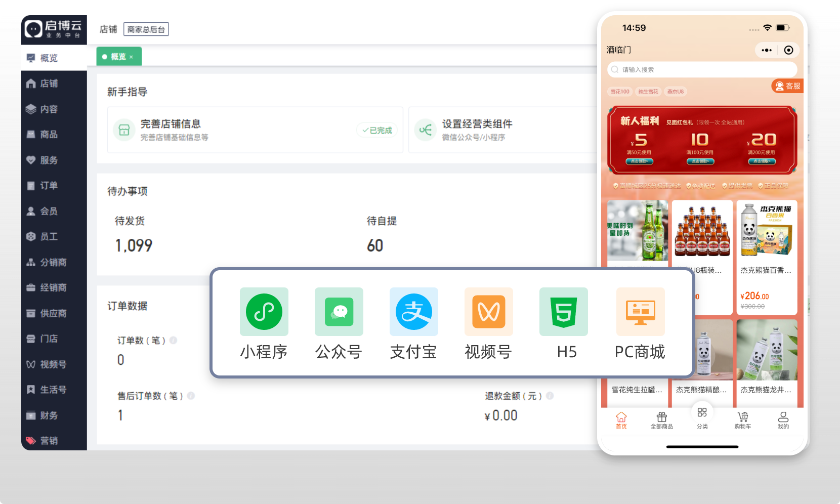840x504 pixels.
Task: Switch to the 首页 tab in phone
Action: click(x=621, y=419)
